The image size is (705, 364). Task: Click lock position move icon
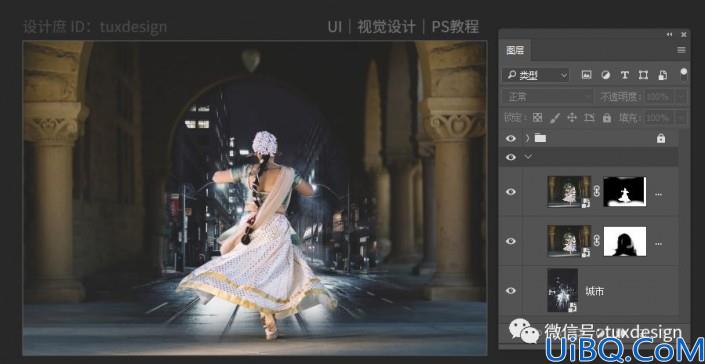[572, 118]
